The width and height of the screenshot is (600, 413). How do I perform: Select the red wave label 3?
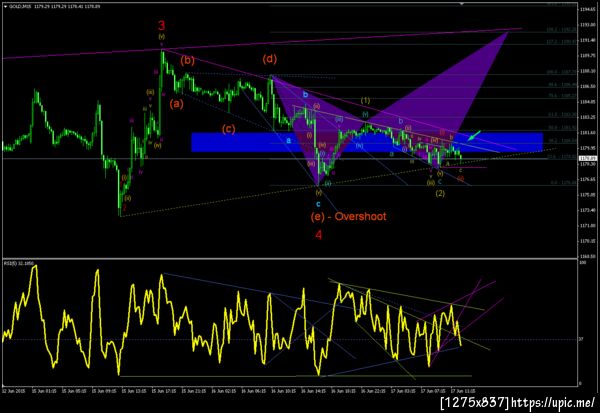click(161, 26)
